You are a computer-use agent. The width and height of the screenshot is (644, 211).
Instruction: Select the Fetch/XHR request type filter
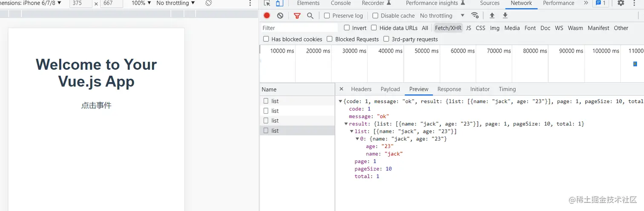(448, 28)
